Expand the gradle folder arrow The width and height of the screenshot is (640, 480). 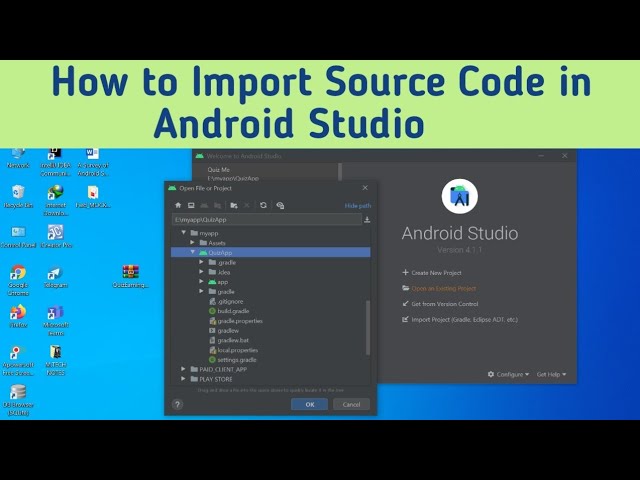click(201, 291)
